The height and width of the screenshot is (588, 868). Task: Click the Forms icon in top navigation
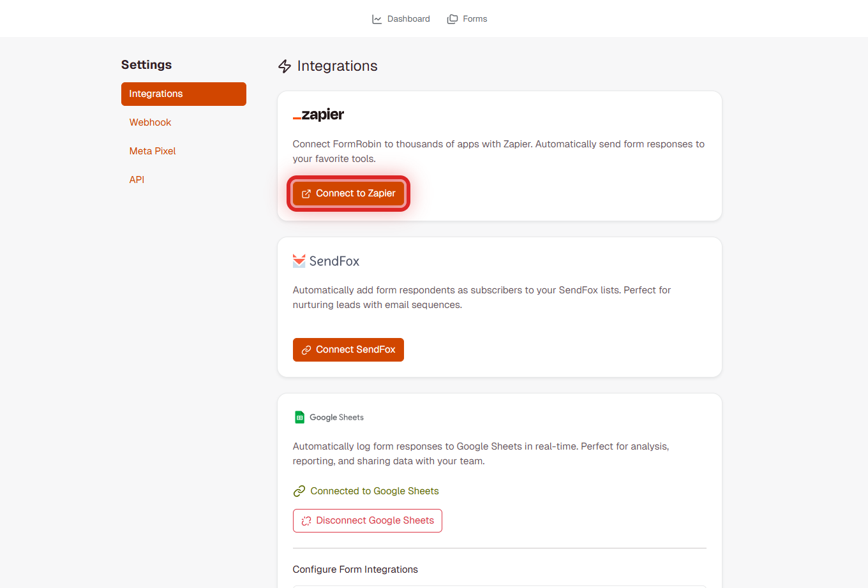click(452, 18)
